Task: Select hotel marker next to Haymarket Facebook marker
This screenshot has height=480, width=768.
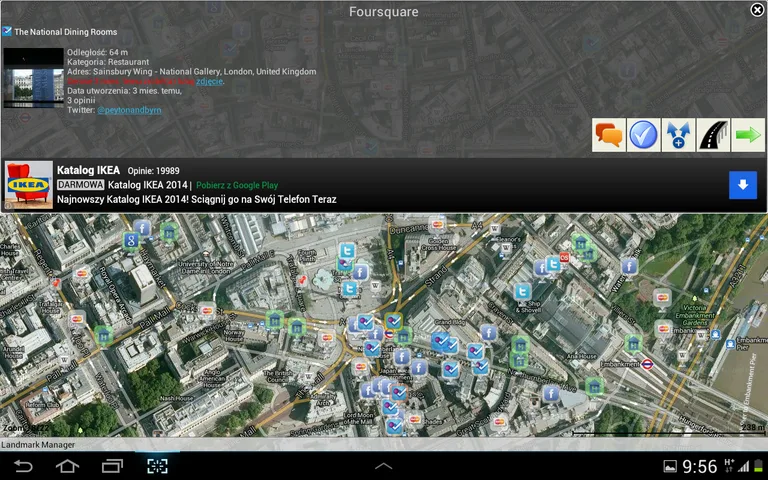Action: [169, 233]
